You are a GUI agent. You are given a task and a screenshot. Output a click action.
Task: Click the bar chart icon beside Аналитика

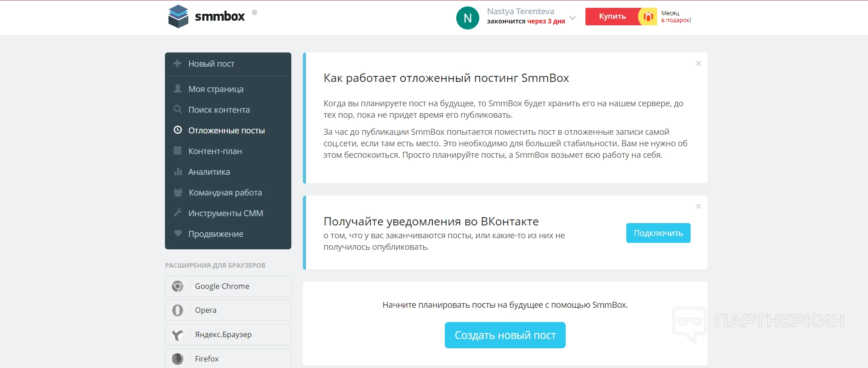tap(178, 172)
